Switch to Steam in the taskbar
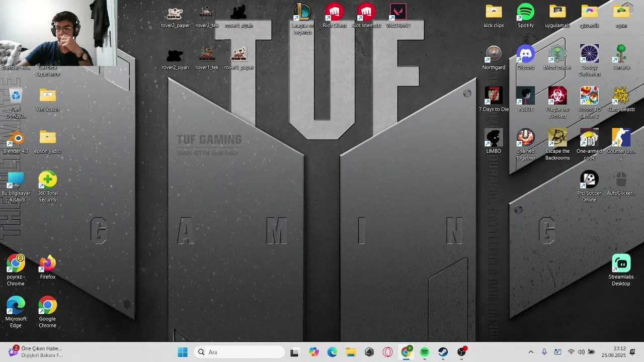The height and width of the screenshot is (362, 644). [443, 352]
